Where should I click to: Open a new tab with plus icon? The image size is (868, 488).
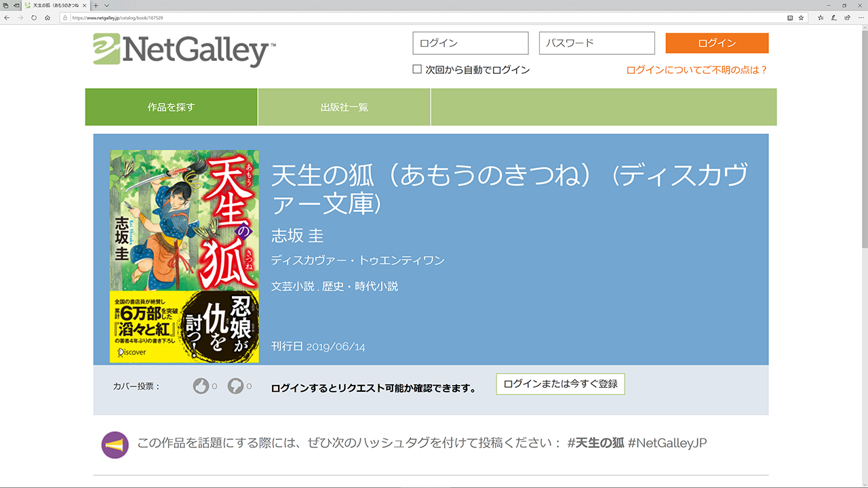(x=96, y=5)
